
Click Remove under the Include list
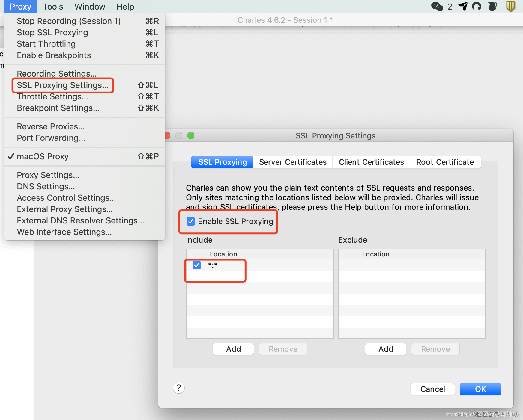[283, 349]
